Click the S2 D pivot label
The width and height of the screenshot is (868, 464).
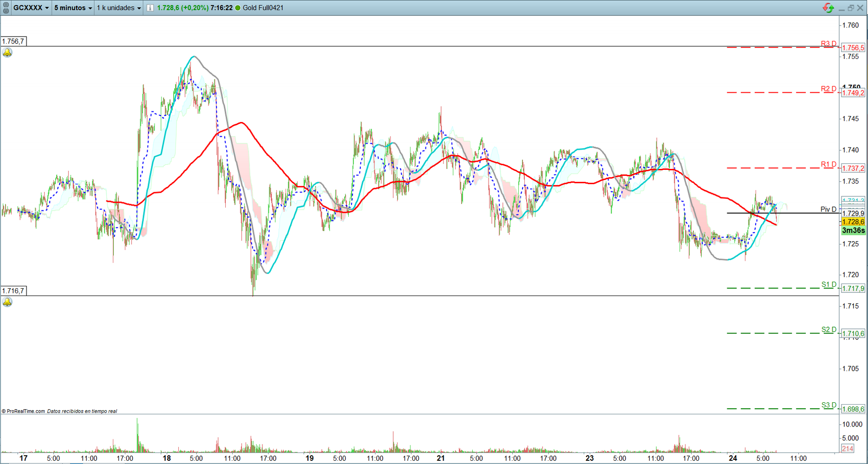pos(829,329)
